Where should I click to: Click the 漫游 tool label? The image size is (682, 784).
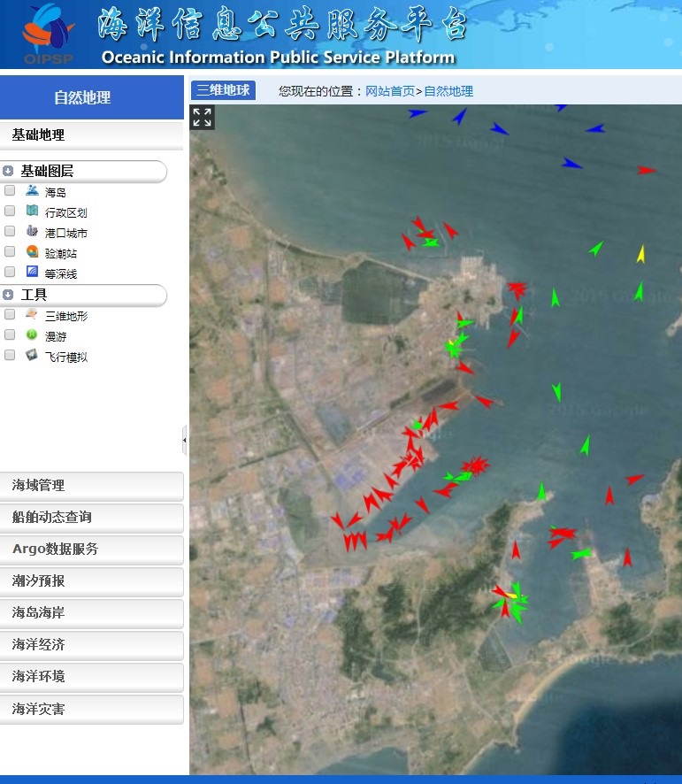56,336
